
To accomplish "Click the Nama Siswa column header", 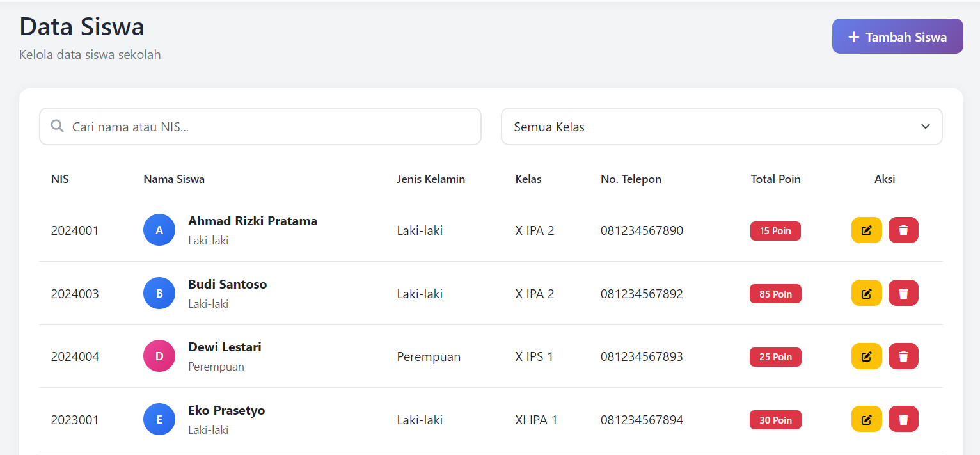I will 174,179.
